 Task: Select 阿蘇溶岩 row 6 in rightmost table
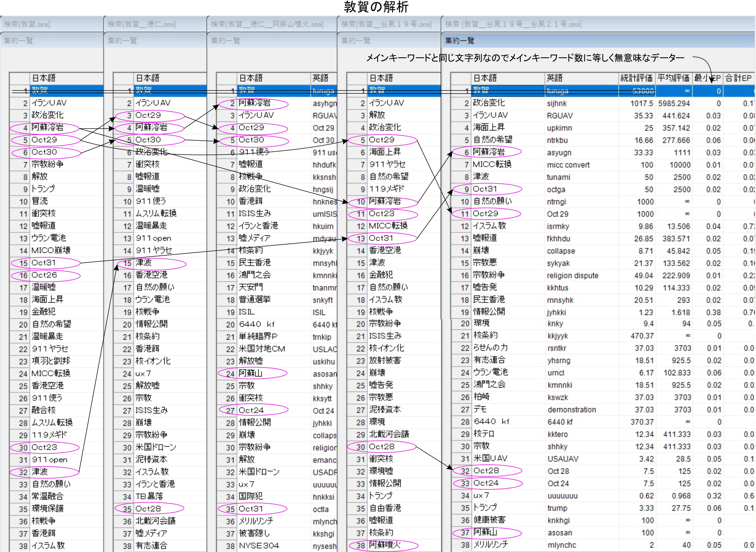point(489,152)
